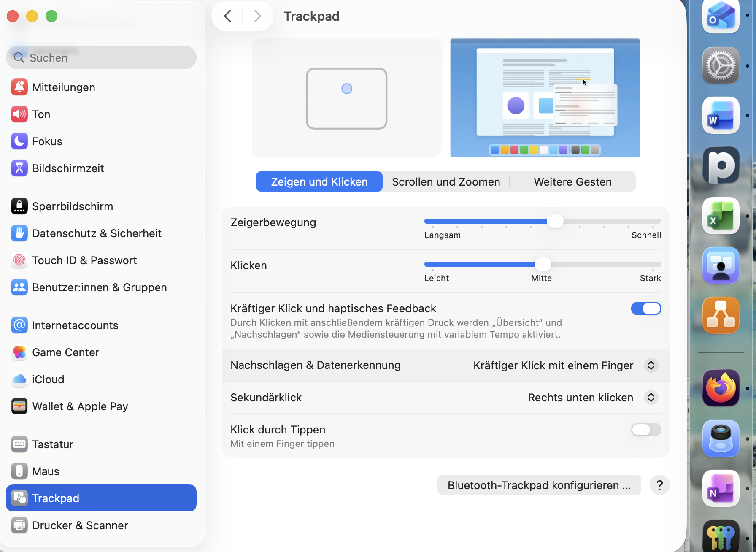Open Mitteilungen bell icon in sidebar

[x=19, y=87]
